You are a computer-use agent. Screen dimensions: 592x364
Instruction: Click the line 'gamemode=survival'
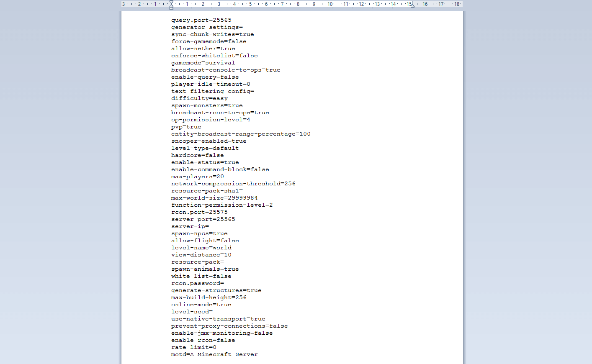click(x=203, y=63)
